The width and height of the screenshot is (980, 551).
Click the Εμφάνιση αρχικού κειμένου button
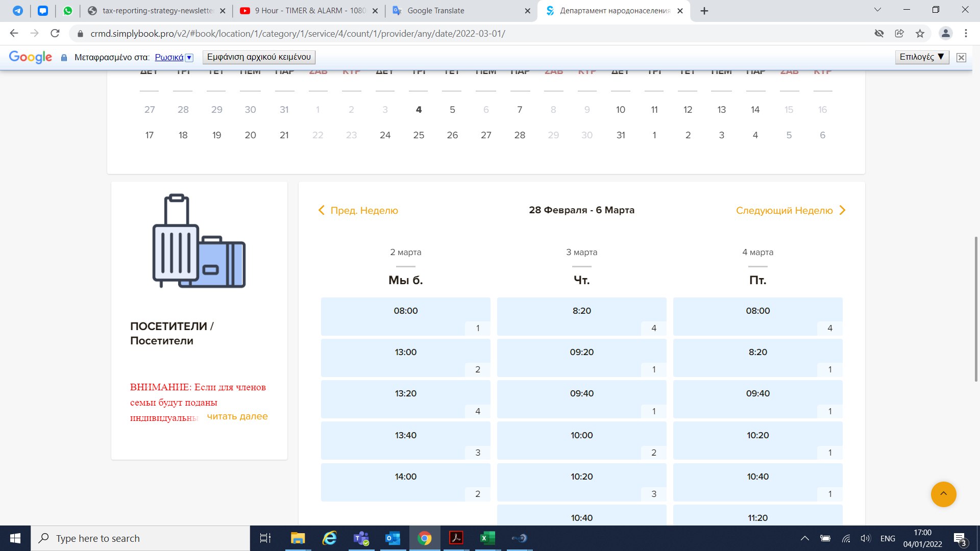(259, 57)
